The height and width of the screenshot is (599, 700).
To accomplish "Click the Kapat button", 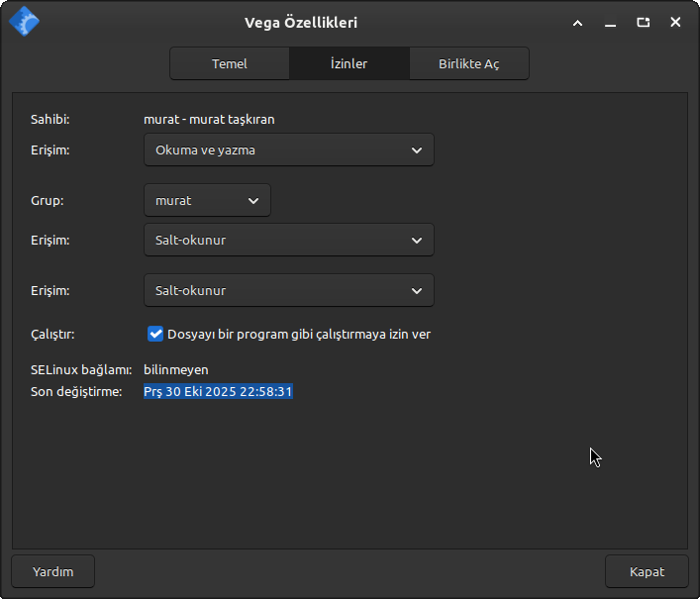I will pos(646,571).
